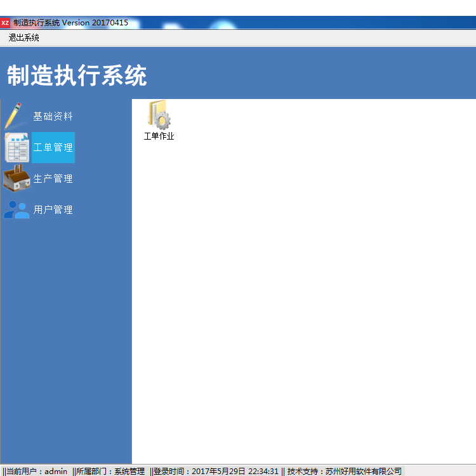Viewport: 476px width, 476px height.
Task: Click the spreadsheet icon for 工单管理
Action: (17, 147)
